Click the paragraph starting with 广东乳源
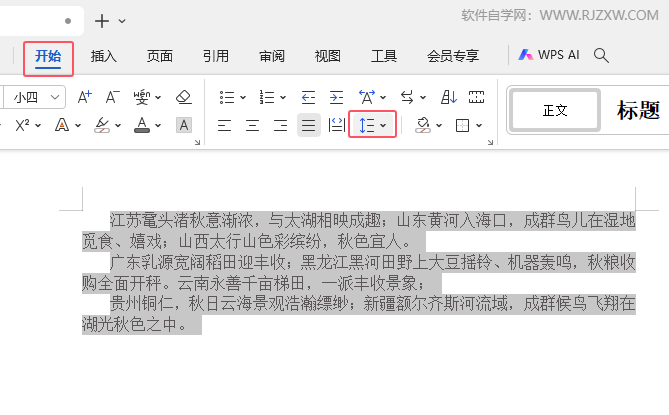The image size is (669, 415). pyautogui.click(x=359, y=273)
